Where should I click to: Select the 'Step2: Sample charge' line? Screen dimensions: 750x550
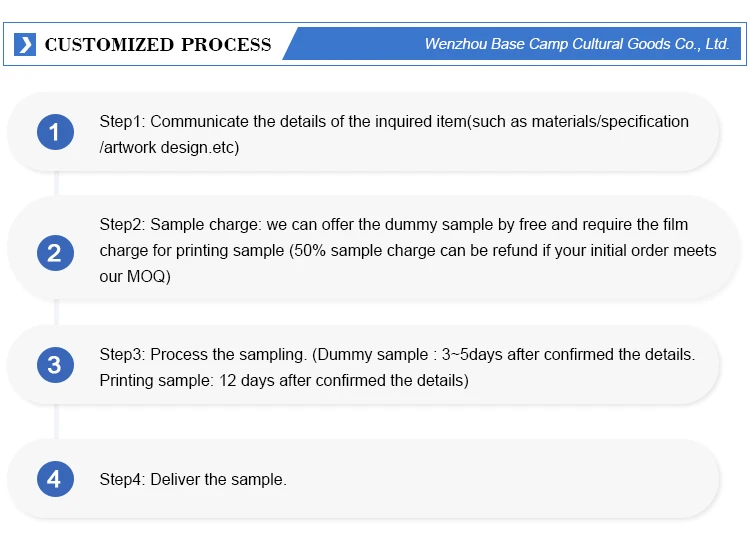click(394, 224)
